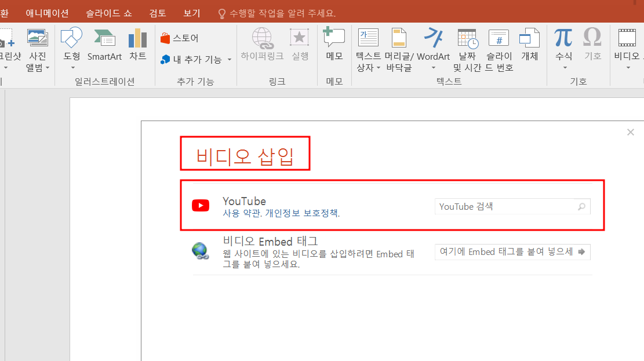Open the View (보기) tab
This screenshot has height=361, width=644.
pos(191,13)
